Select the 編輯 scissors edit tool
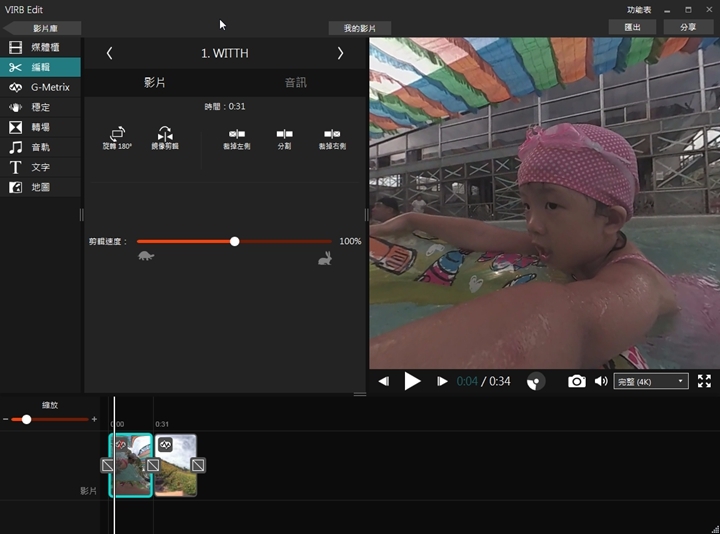Viewport: 720px width, 534px height. 40,67
